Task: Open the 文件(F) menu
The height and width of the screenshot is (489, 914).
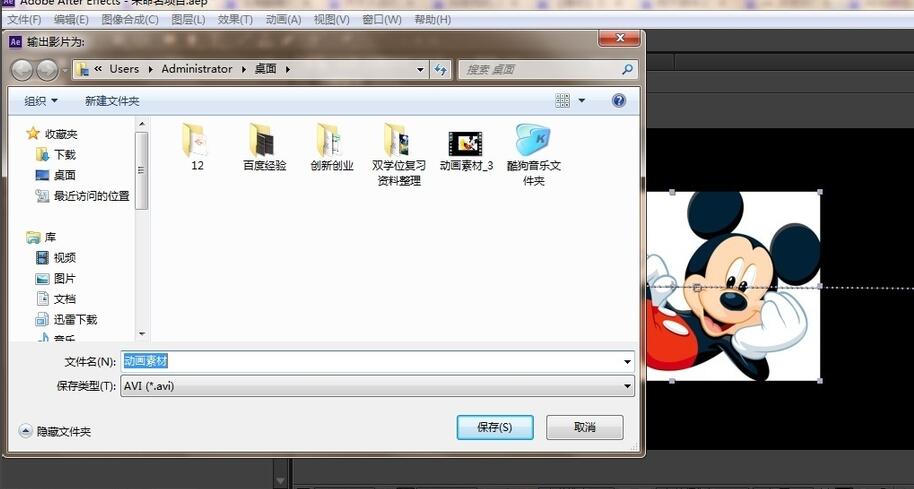Action: (24, 19)
